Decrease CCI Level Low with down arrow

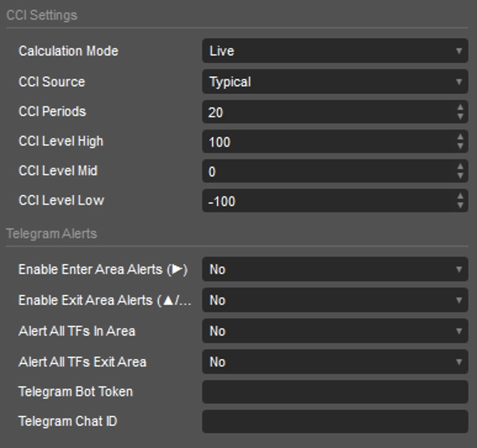coord(460,205)
